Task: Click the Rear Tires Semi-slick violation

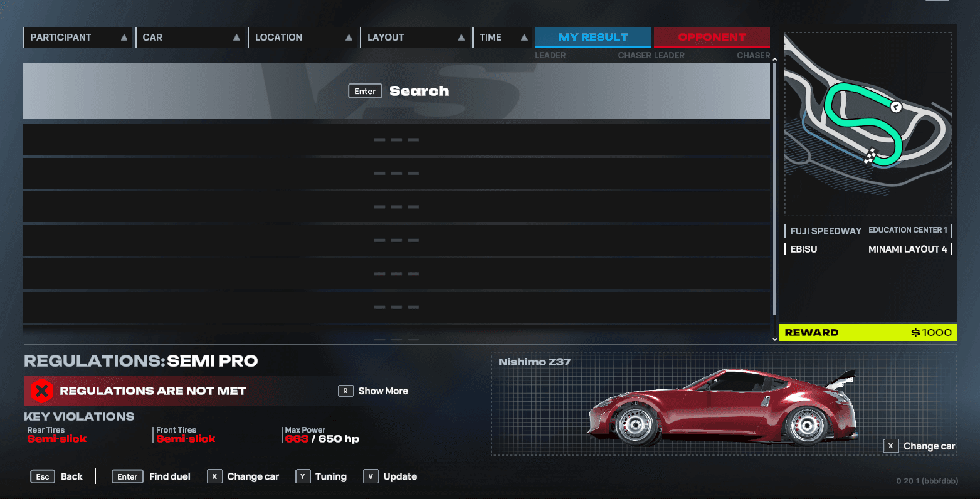Action: tap(56, 434)
